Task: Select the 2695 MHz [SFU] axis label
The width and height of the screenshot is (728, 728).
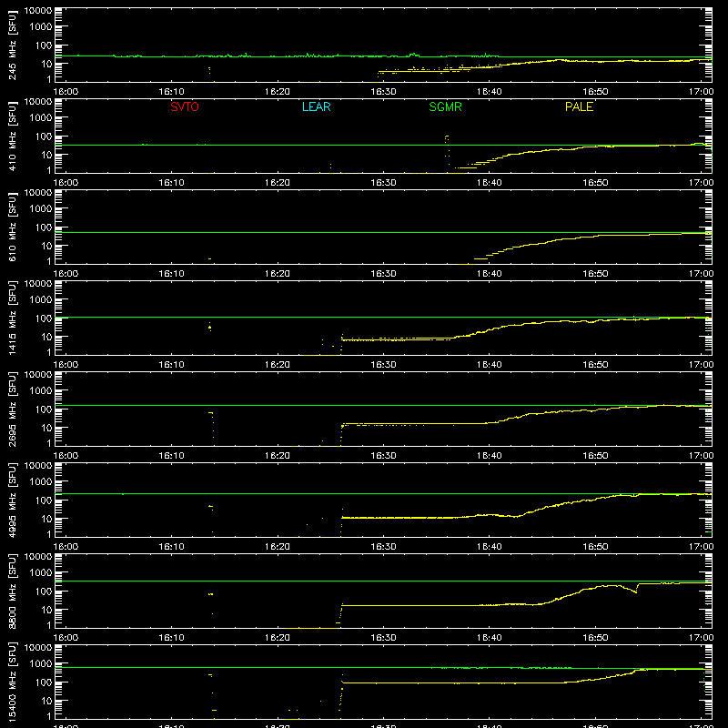Action: (x=13, y=409)
